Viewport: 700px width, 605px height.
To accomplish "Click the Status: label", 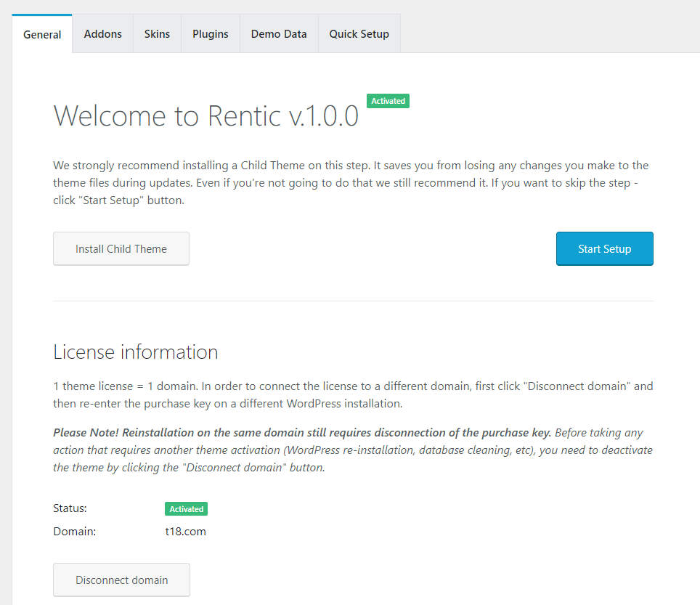I will pos(70,508).
